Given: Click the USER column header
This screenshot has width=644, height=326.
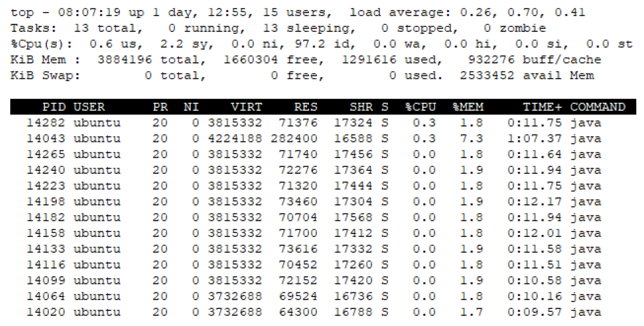Looking at the screenshot, I should pyautogui.click(x=89, y=107).
